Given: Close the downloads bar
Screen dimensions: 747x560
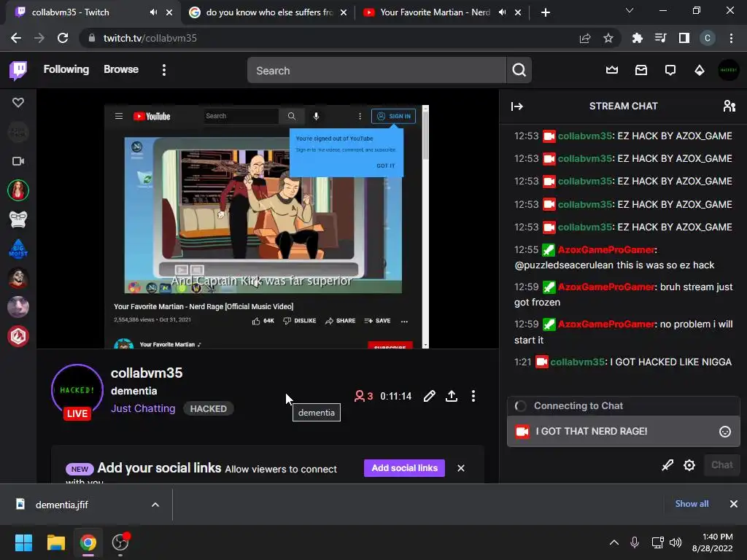Looking at the screenshot, I should coord(734,504).
